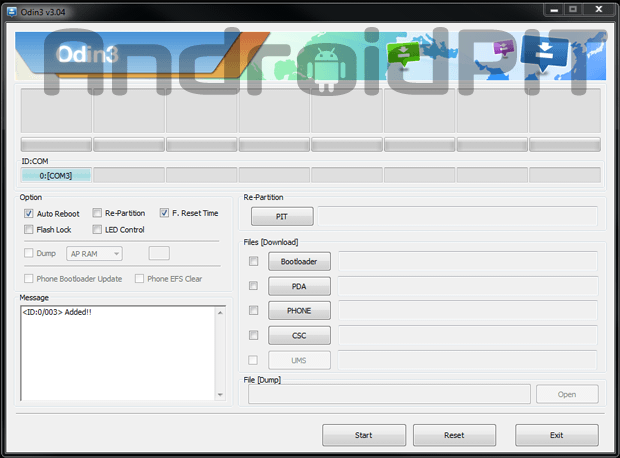
Task: Toggle the Auto Reboot checkbox
Action: 28,214
